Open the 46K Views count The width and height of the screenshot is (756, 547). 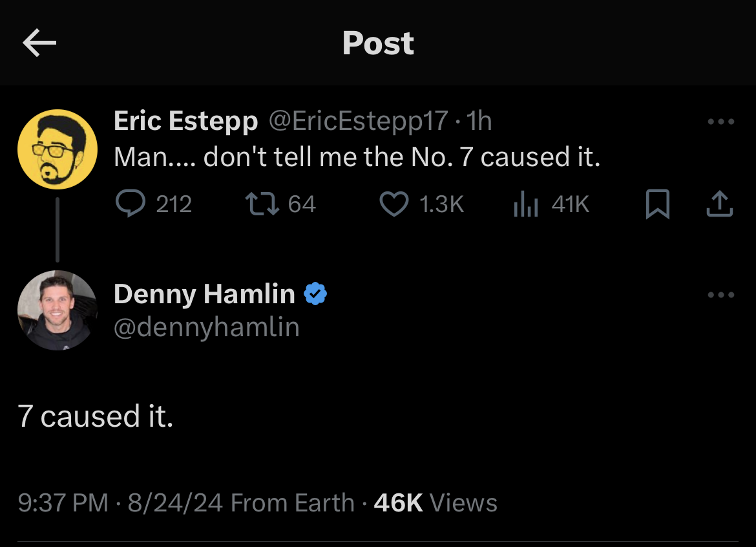click(435, 502)
